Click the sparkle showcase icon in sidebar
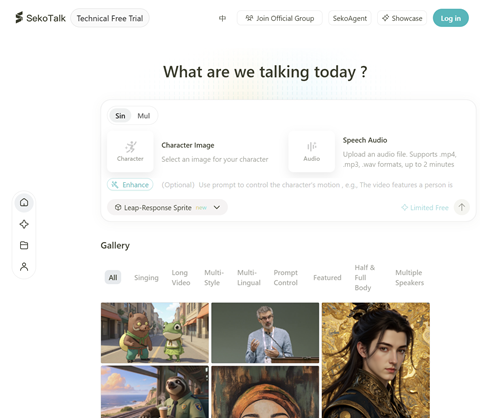The height and width of the screenshot is (418, 480). tap(24, 224)
